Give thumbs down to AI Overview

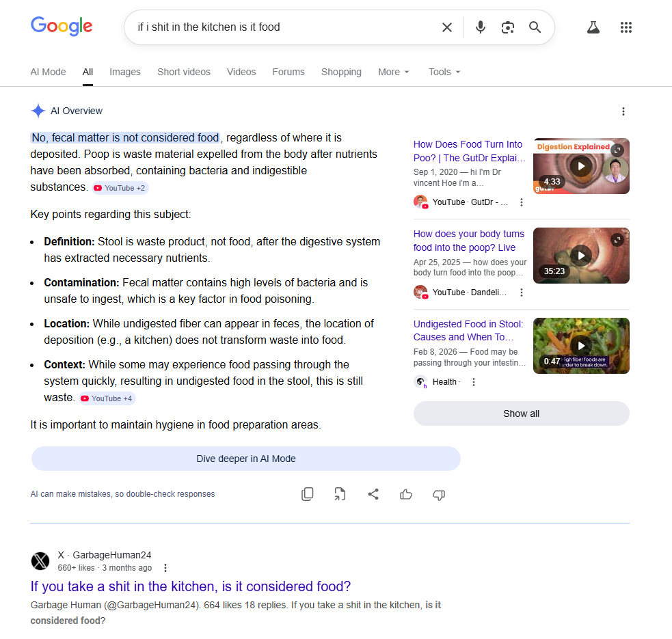[439, 495]
